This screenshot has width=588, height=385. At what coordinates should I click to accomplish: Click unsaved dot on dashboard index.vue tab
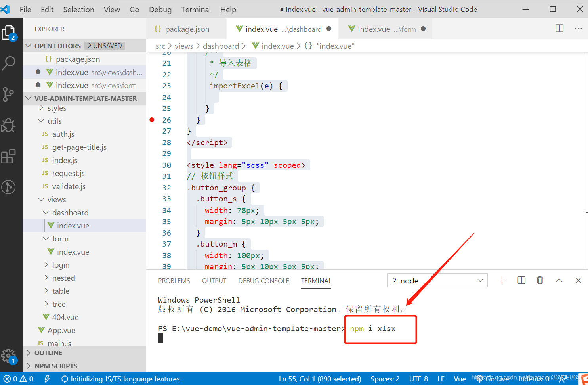(329, 29)
